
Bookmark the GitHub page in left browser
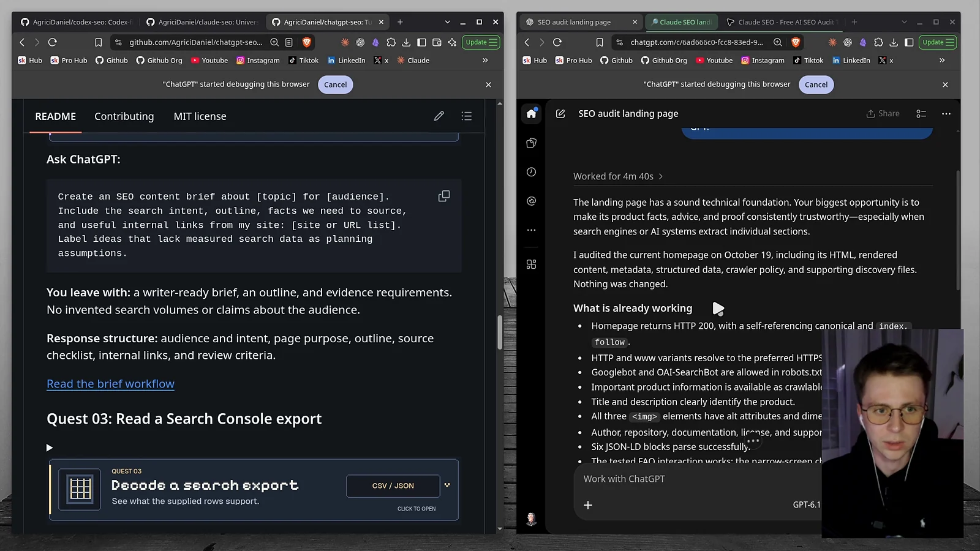[x=98, y=42]
